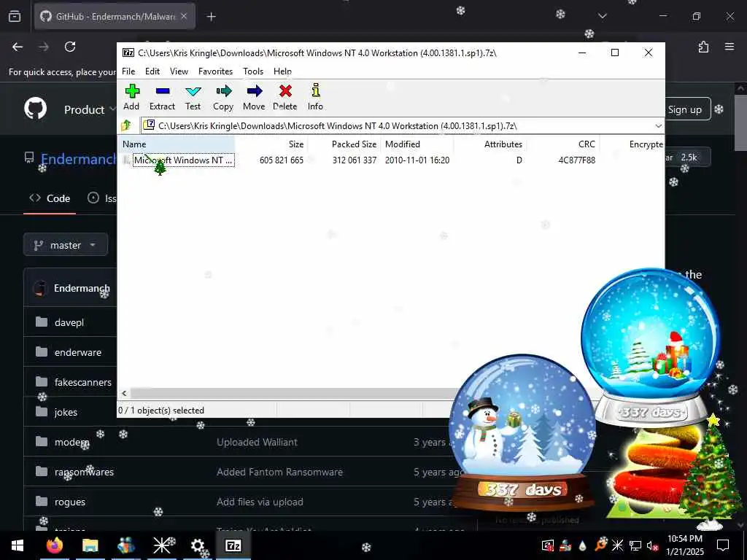Open the jokes folder on GitHub
747x560 pixels.
[x=66, y=413]
